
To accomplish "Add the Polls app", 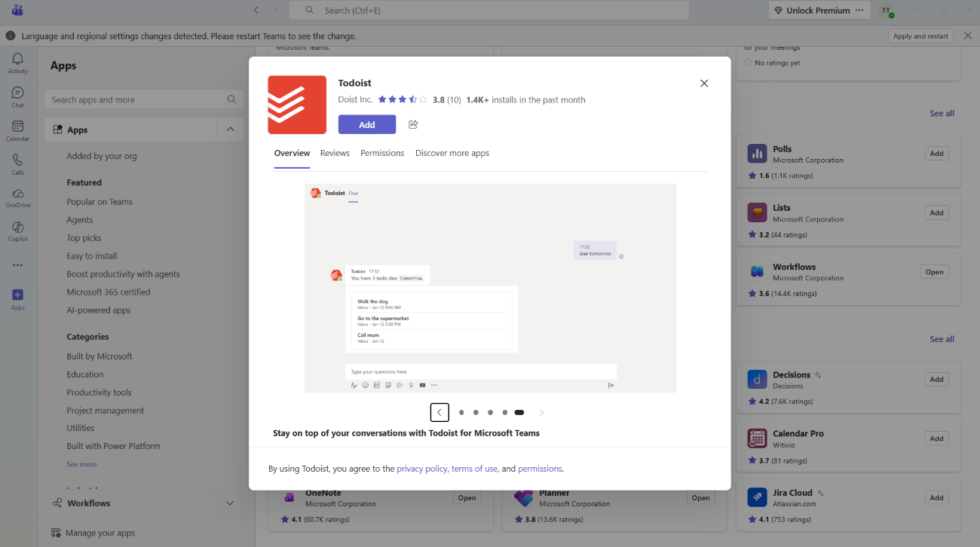I will (936, 154).
